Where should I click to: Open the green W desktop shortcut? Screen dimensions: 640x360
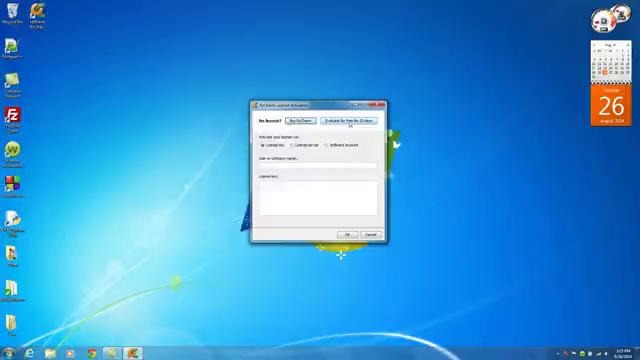pos(12,154)
